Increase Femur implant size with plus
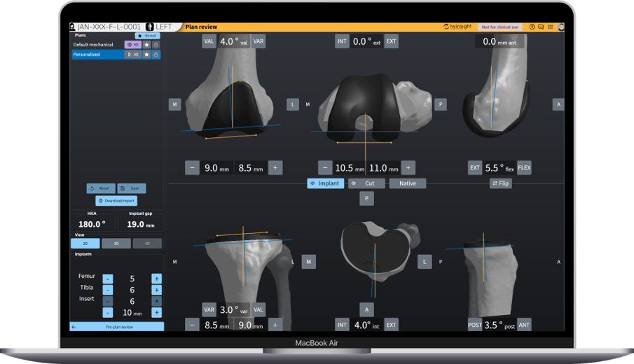Screen dimensions: 634x364 coord(156,279)
